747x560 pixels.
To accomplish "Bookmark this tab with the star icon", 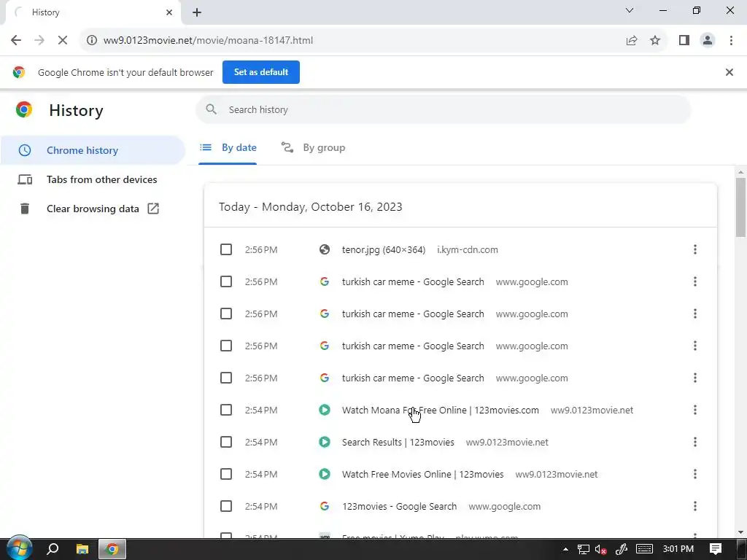I will point(655,41).
